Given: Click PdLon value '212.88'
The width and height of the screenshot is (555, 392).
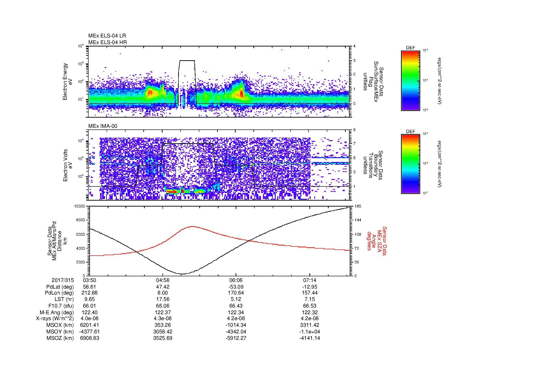Looking at the screenshot, I should coord(90,293).
